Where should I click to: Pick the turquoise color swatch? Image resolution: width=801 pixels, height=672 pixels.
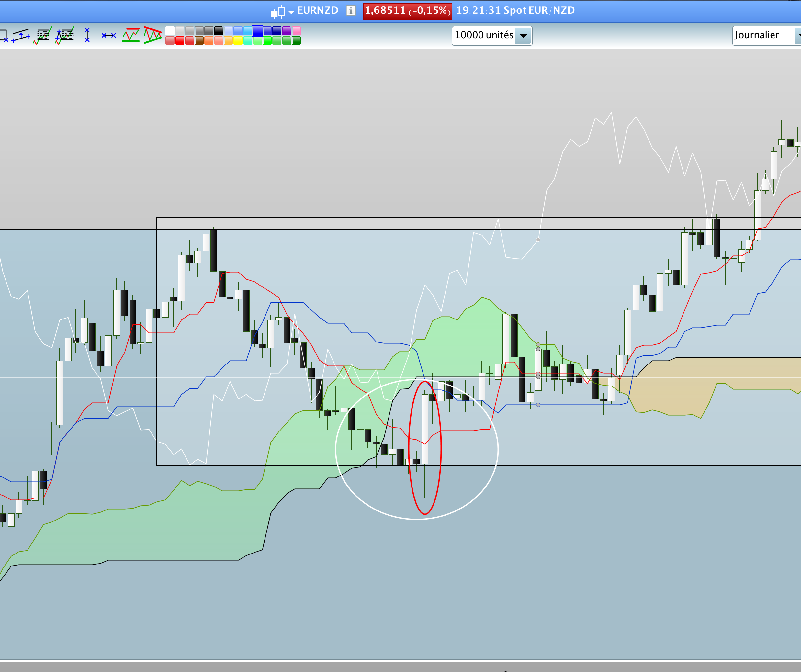click(248, 40)
